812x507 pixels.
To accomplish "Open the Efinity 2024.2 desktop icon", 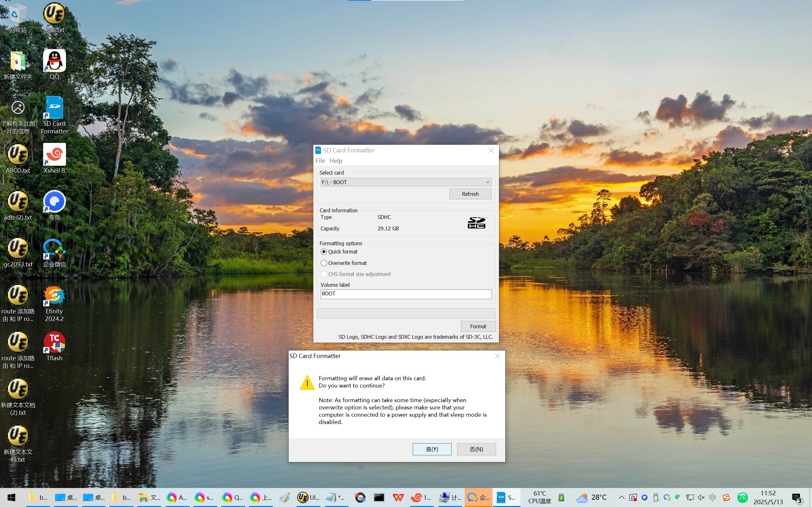I will point(54,296).
